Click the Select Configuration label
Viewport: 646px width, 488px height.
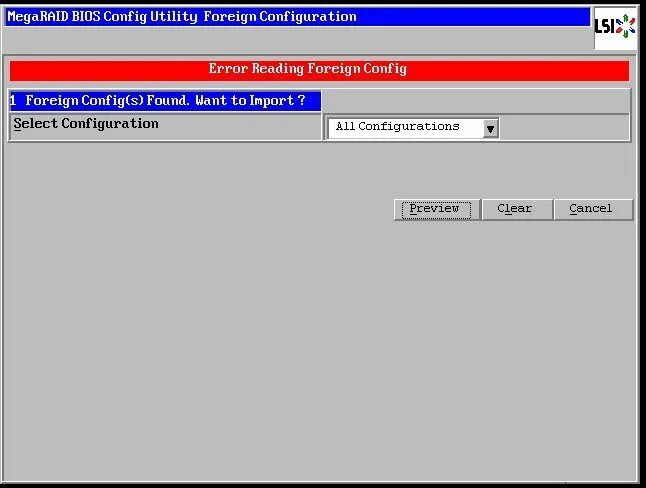(86, 124)
